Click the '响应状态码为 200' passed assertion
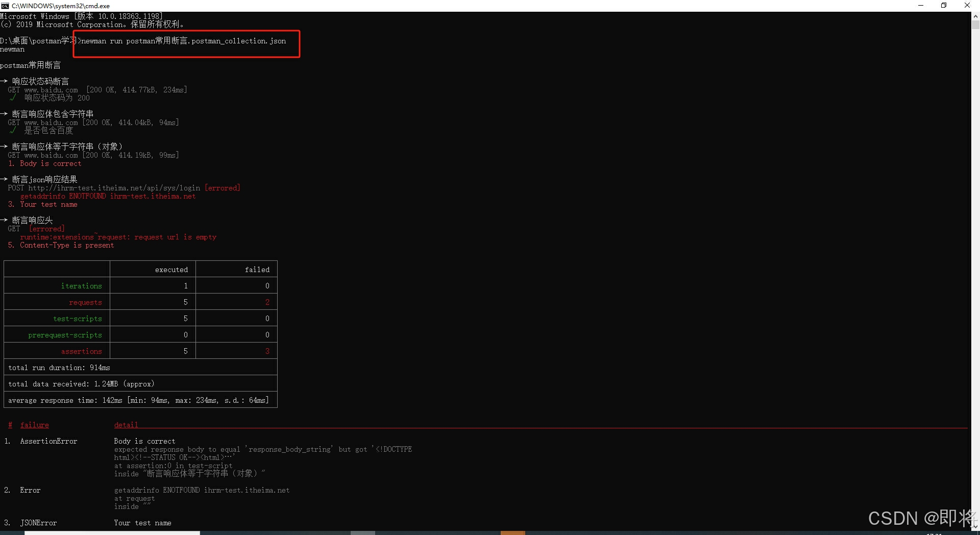The width and height of the screenshot is (980, 535). click(57, 98)
